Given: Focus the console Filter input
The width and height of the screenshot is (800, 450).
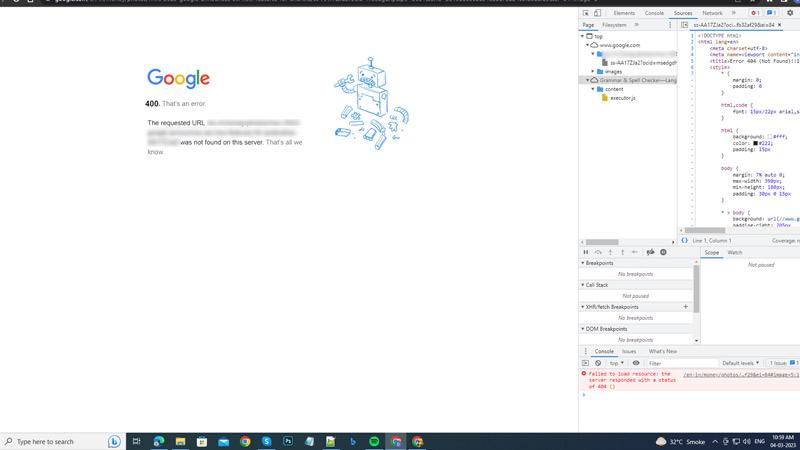Looking at the screenshot, I should point(682,363).
